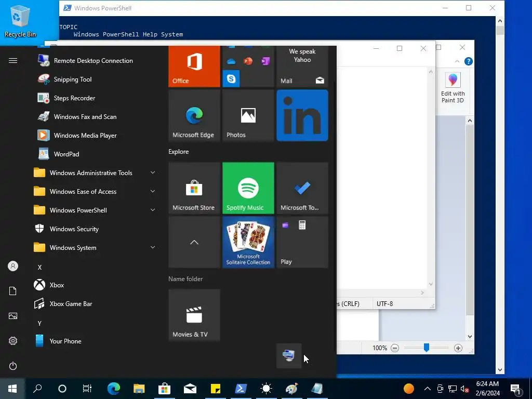The width and height of the screenshot is (532, 399).
Task: Collapse the Paint ribbon with the chevron
Action: pos(457,61)
